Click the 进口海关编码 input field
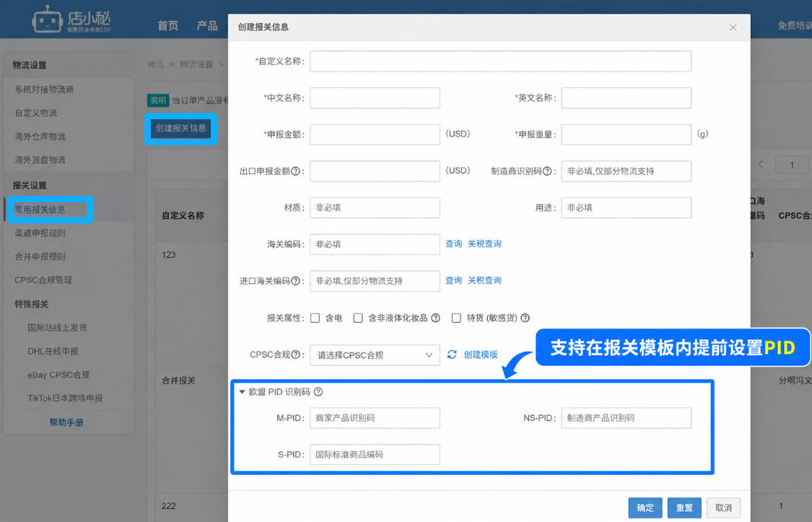This screenshot has height=522, width=812. pos(375,281)
